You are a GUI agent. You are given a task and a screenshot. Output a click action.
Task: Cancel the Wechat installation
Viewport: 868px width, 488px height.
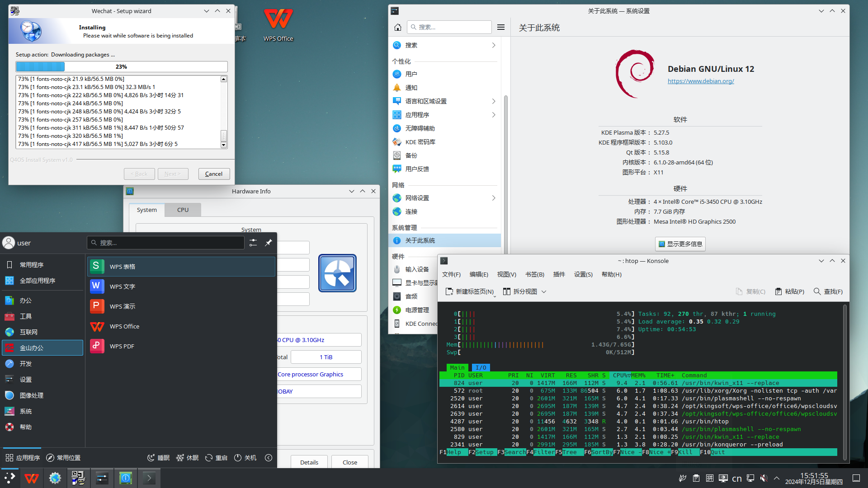point(214,174)
